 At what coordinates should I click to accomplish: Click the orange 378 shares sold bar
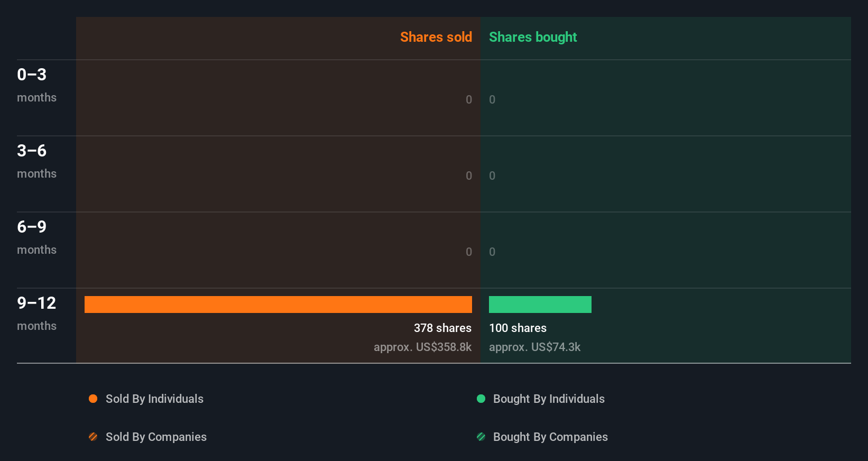(278, 305)
